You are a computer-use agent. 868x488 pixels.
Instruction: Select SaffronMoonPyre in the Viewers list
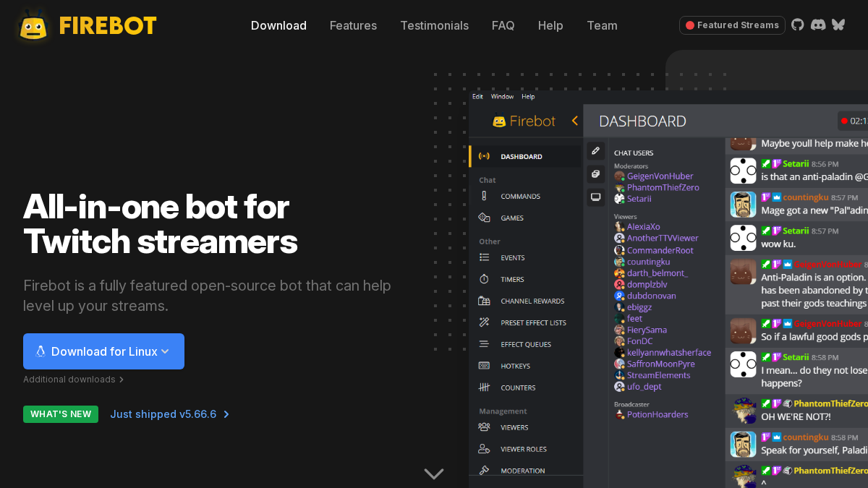(x=660, y=364)
